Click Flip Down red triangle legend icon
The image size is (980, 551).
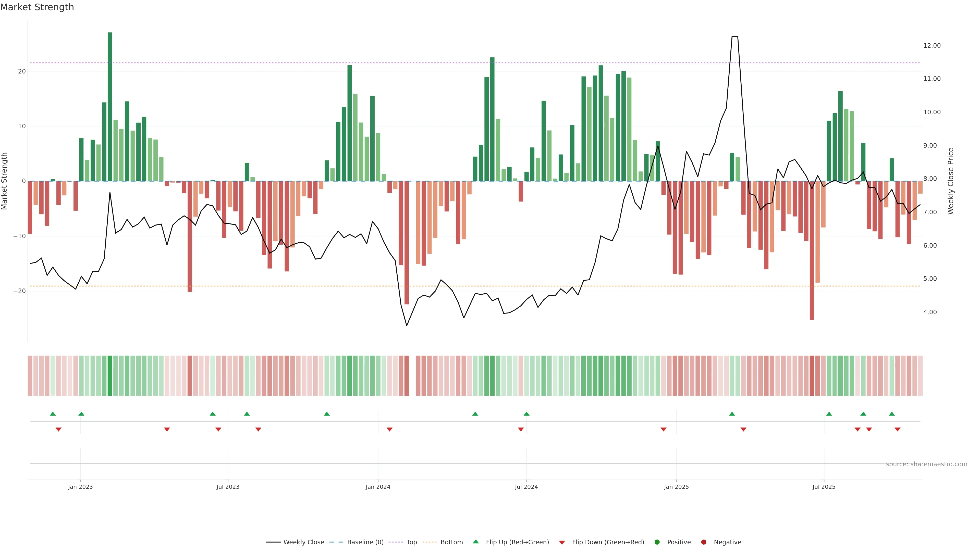coord(562,543)
